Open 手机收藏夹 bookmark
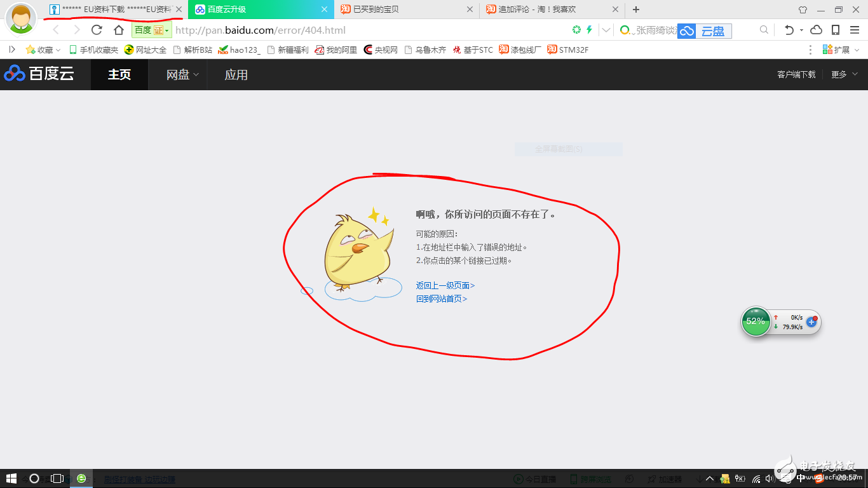 pyautogui.click(x=93, y=50)
